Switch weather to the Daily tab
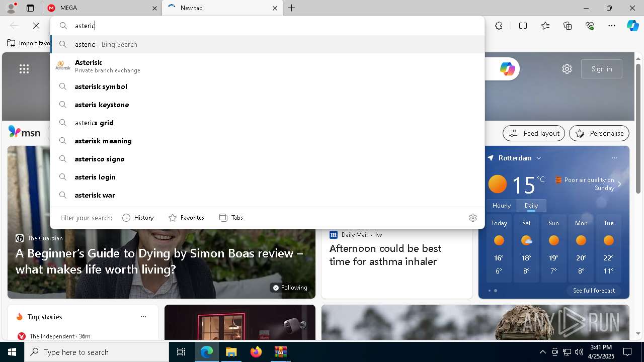The width and height of the screenshot is (644, 362). pos(531,206)
